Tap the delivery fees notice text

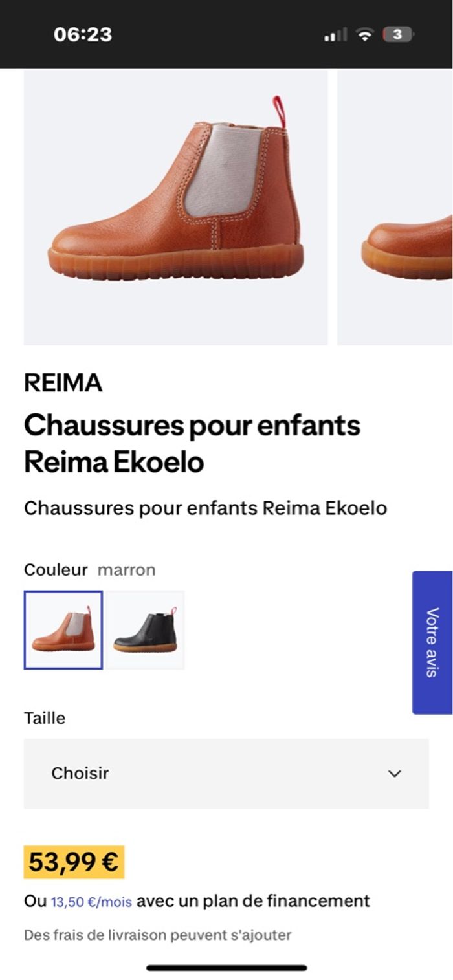click(x=157, y=935)
